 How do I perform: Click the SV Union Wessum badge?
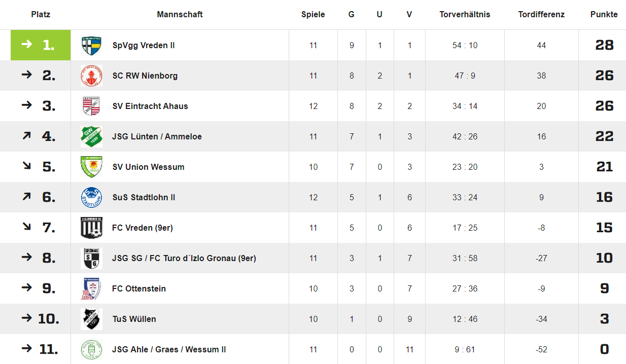tap(91, 167)
